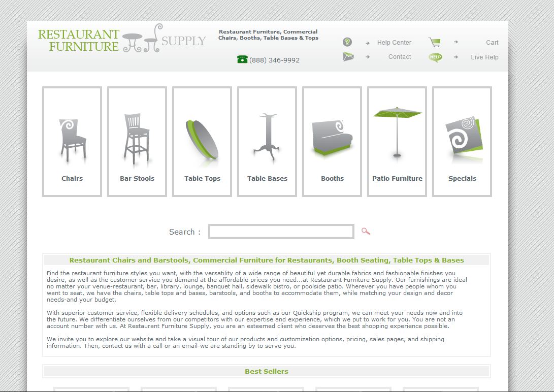The height and width of the screenshot is (392, 554).
Task: Select the green HELP chat bubble icon
Action: 434,57
